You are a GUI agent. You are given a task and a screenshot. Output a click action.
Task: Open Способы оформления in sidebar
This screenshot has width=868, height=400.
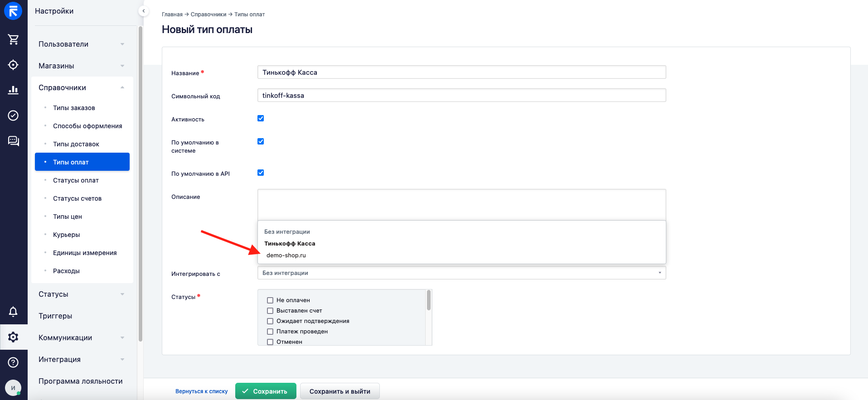point(87,126)
